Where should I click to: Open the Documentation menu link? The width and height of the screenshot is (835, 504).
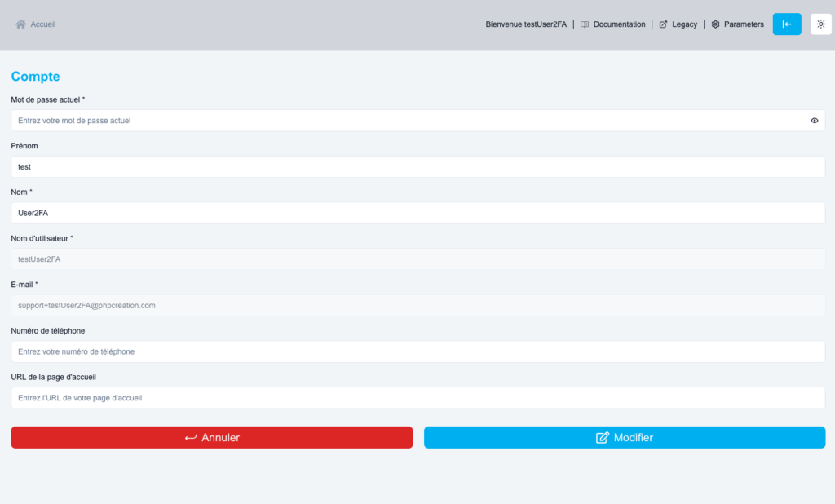619,24
